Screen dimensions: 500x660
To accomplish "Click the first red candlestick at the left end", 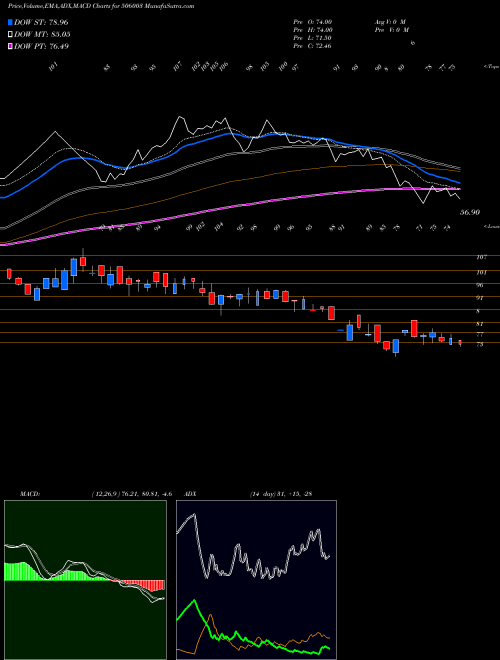I will click(9, 274).
